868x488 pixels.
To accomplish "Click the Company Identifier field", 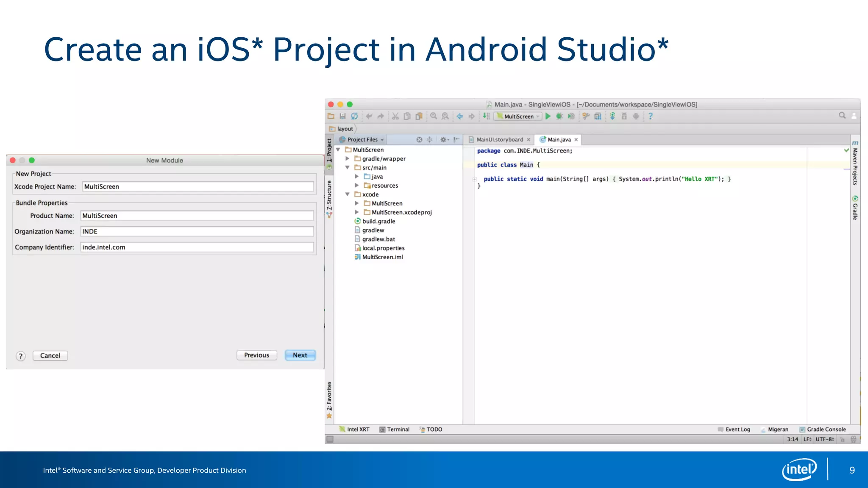I will tap(197, 247).
